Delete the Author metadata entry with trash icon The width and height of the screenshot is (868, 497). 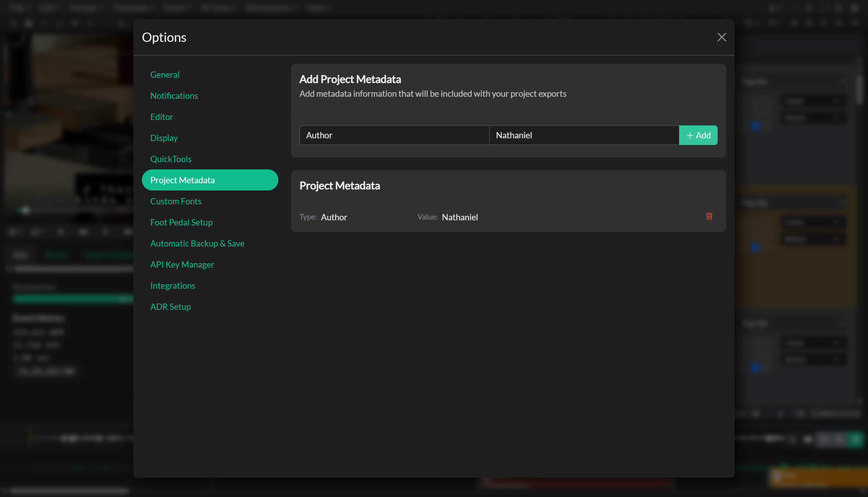click(x=709, y=216)
